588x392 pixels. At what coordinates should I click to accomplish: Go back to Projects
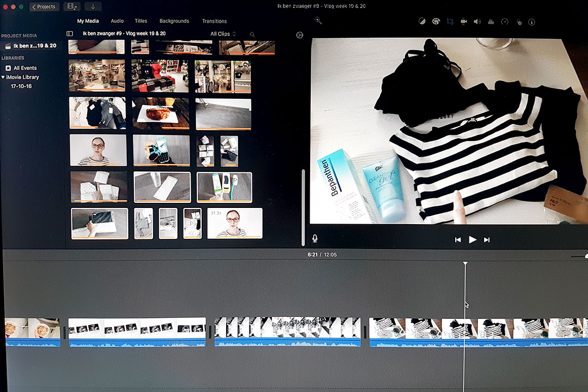[44, 7]
